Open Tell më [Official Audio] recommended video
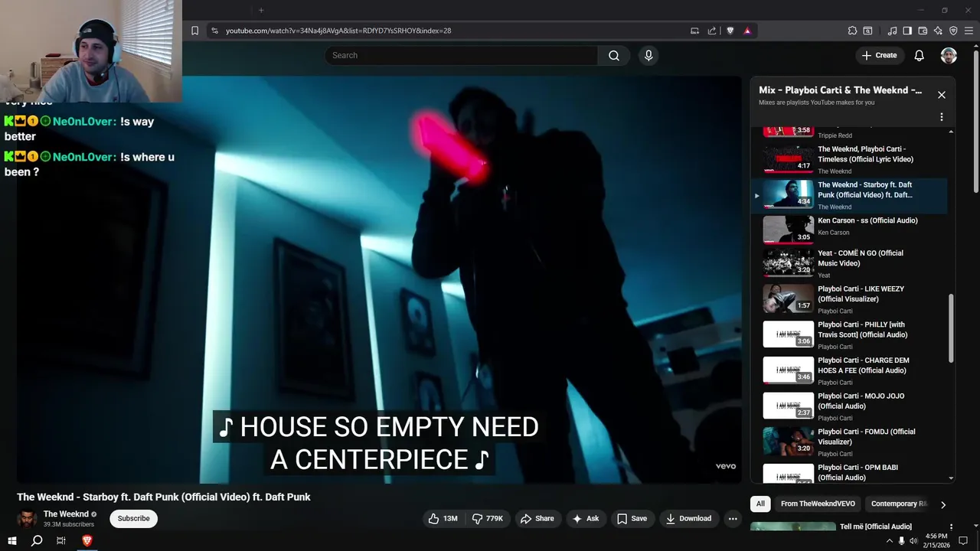Screen dimensions: 980x551 tap(876, 527)
